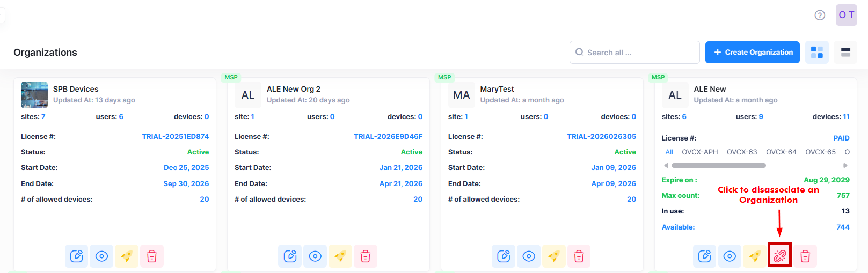The image size is (868, 273).
Task: Click Create Organization button
Action: click(752, 52)
